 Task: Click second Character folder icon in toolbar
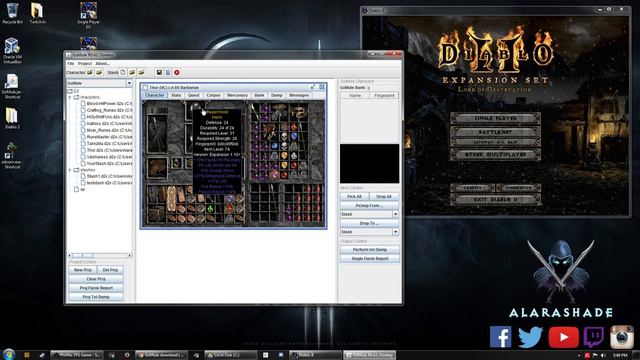pos(99,73)
